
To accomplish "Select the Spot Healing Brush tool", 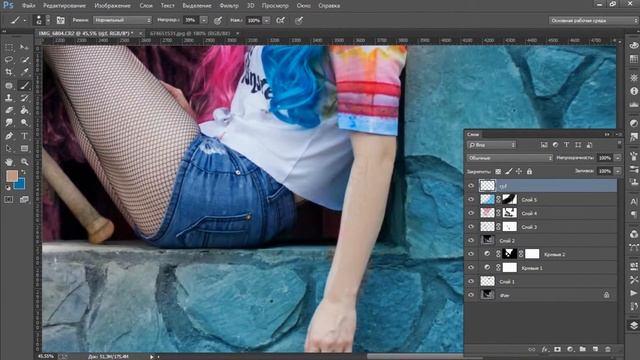I will click(9, 86).
